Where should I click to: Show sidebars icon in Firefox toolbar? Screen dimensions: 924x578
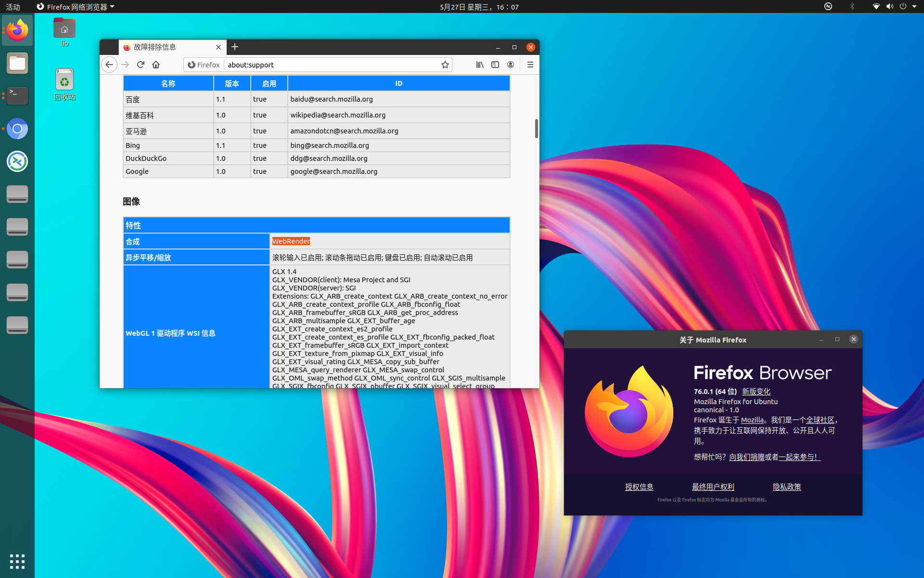click(x=495, y=65)
